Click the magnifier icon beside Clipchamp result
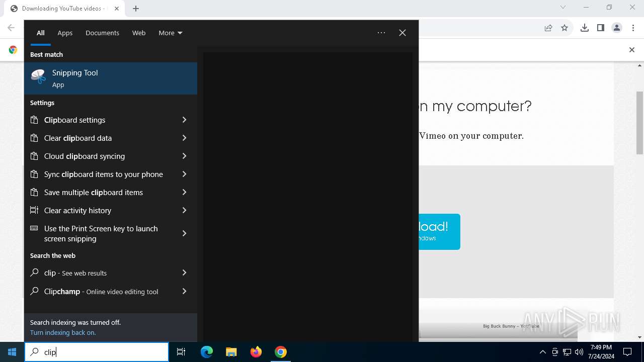The width and height of the screenshot is (644, 362). [34, 291]
